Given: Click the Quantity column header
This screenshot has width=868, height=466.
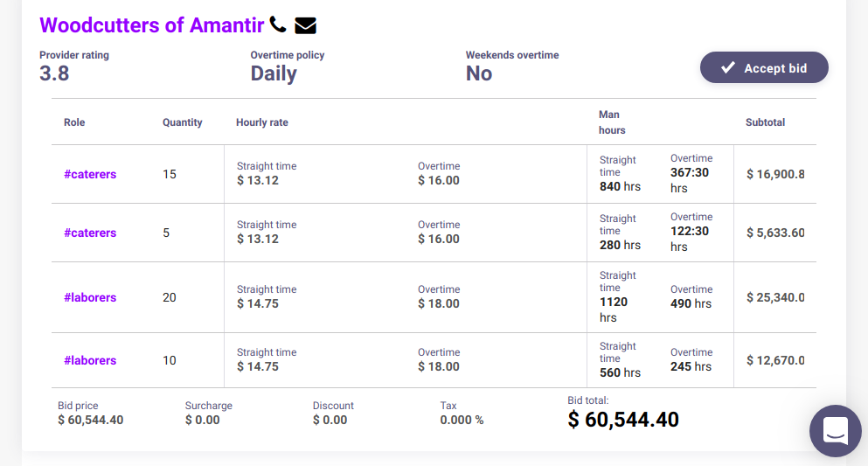Looking at the screenshot, I should click(182, 122).
